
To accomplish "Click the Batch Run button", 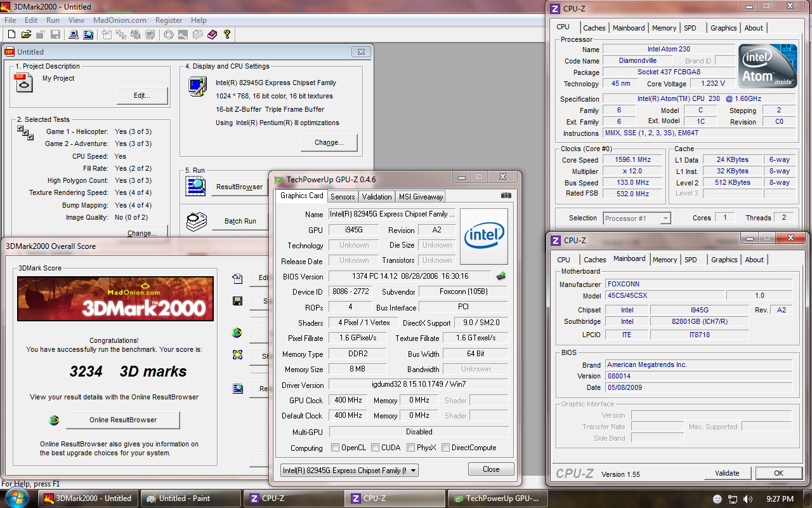I will pos(240,221).
